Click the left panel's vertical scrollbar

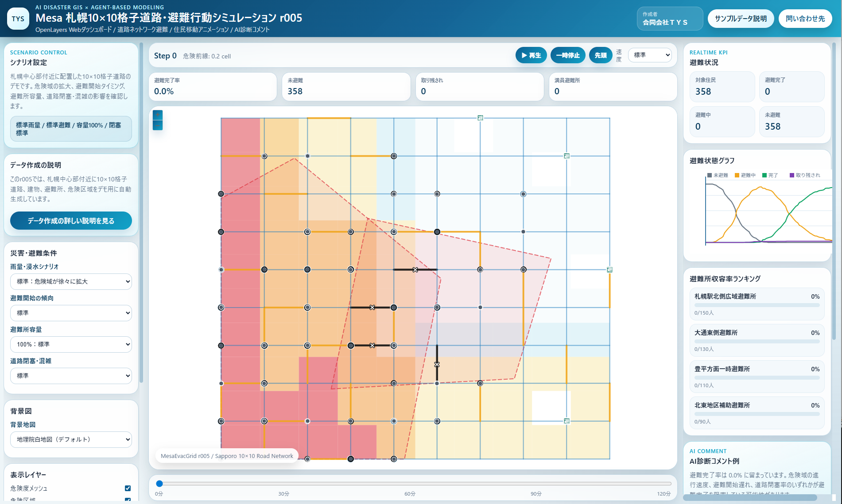141,212
